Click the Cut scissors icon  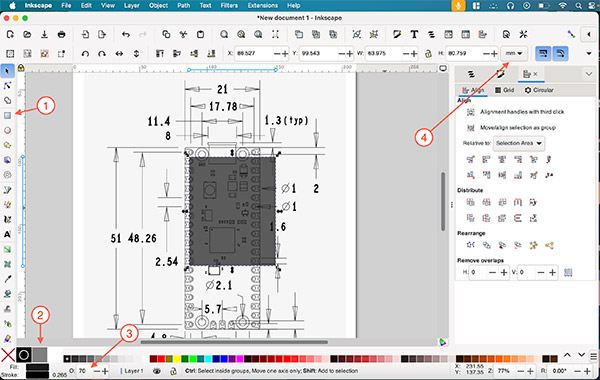(183, 34)
